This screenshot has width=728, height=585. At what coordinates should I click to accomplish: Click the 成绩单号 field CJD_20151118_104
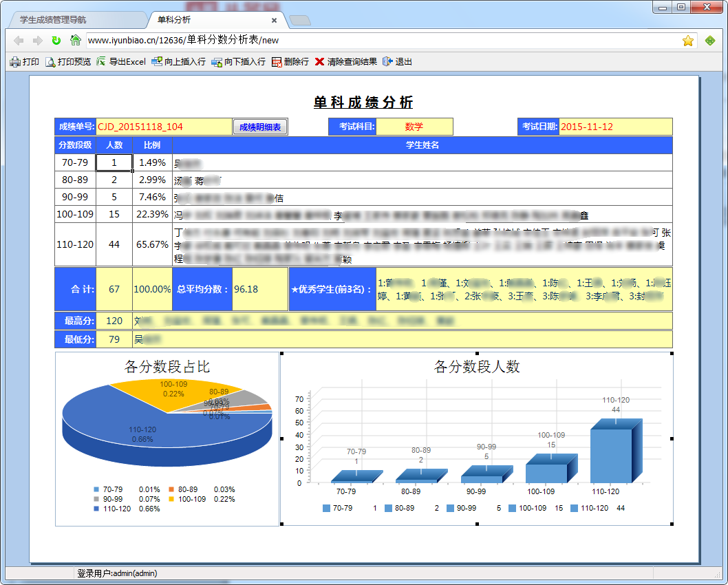[164, 127]
